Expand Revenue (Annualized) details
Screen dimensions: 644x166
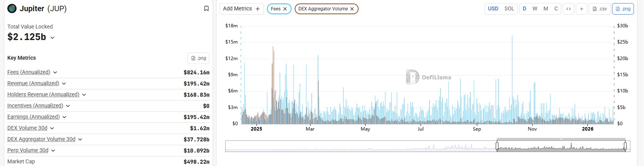pos(64,84)
